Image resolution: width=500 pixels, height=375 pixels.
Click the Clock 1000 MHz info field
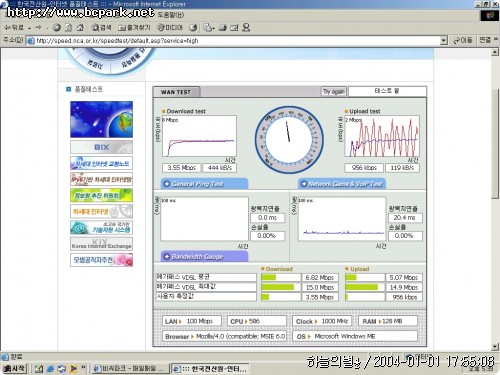[x=322, y=321]
